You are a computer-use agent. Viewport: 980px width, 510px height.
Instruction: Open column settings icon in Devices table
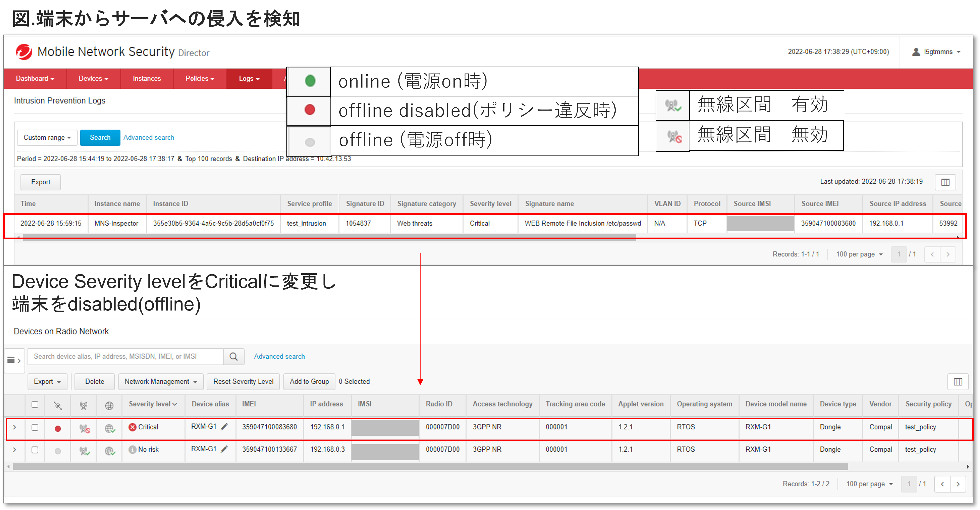tap(958, 381)
